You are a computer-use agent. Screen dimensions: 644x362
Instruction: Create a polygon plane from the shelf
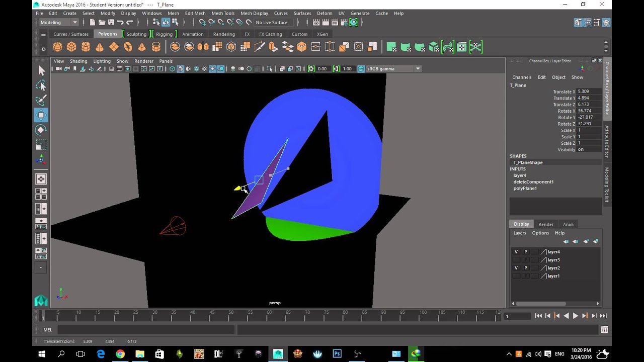tap(114, 47)
